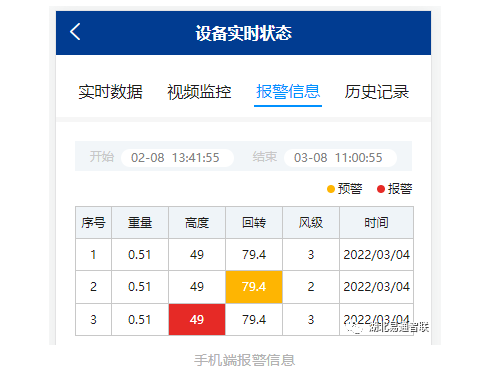Click the 风级 column header
483x385 pixels.
pos(311,222)
